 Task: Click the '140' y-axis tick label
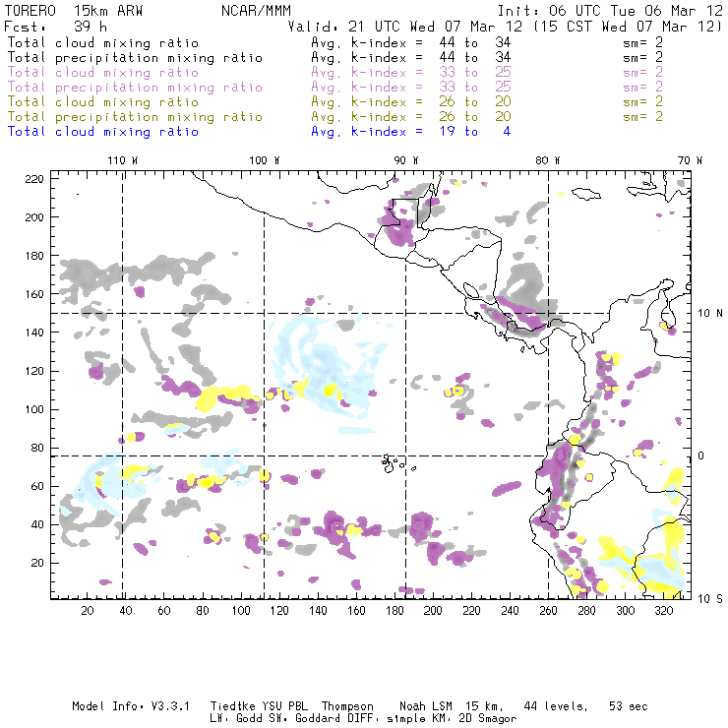pos(34,333)
